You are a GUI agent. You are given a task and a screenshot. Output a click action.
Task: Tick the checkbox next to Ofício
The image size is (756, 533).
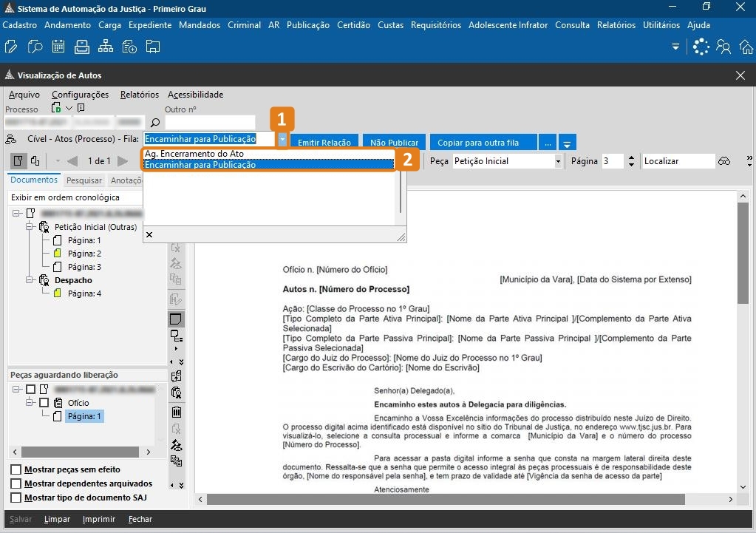44,403
